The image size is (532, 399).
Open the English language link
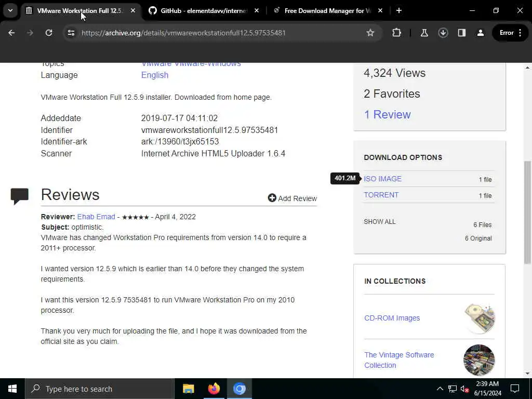click(x=155, y=75)
